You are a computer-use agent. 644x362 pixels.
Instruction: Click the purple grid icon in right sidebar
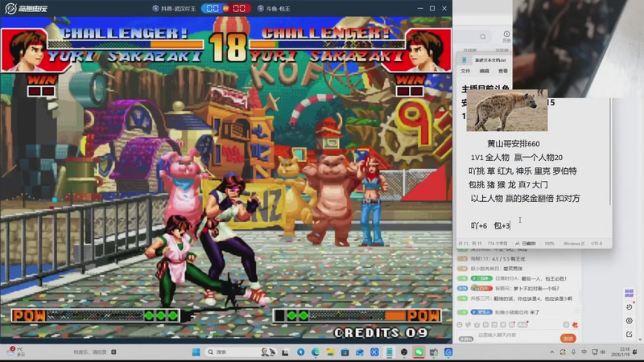[x=629, y=293]
